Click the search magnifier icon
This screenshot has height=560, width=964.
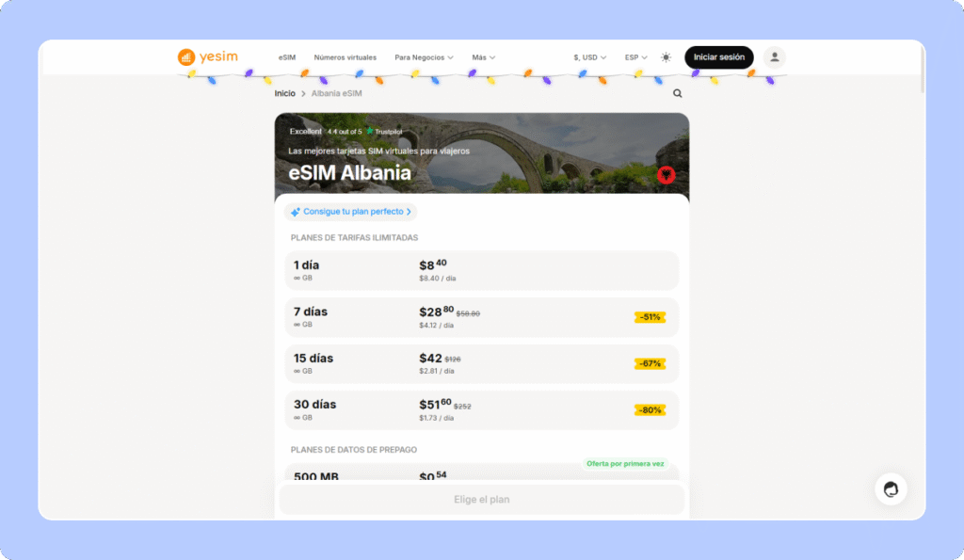click(678, 93)
